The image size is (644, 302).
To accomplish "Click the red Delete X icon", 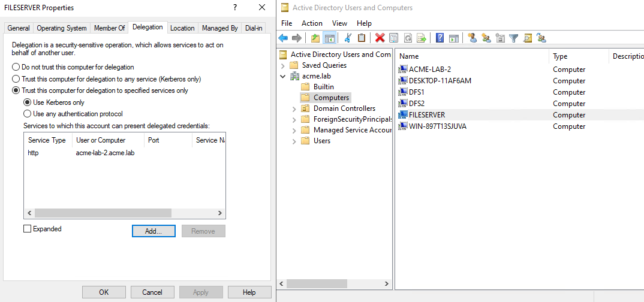I will (x=380, y=38).
